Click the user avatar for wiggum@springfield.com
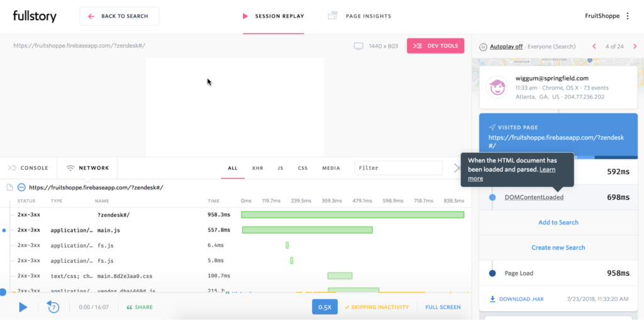This screenshot has width=644, height=320. 497,87
